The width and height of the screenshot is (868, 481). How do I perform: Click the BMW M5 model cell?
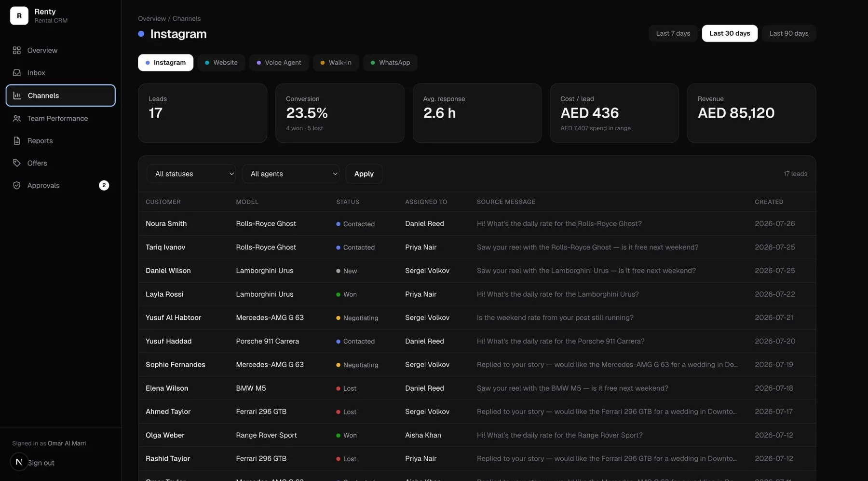[x=251, y=388]
